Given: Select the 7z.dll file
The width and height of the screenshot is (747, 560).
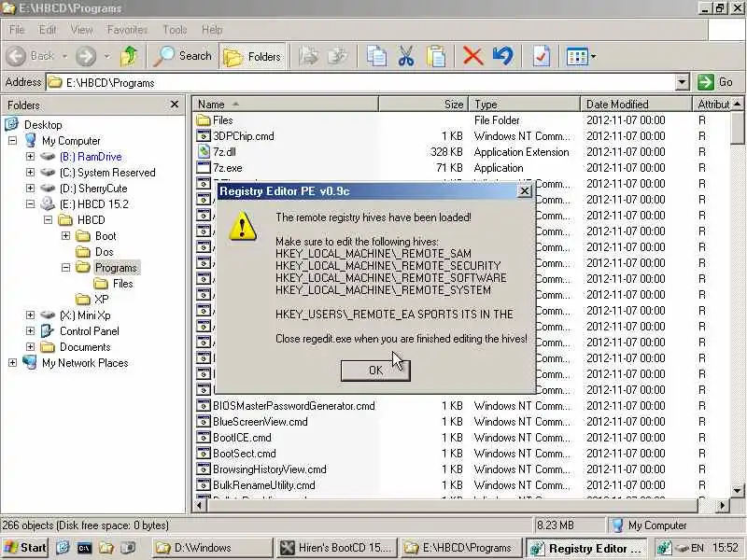Looking at the screenshot, I should coord(224,152).
